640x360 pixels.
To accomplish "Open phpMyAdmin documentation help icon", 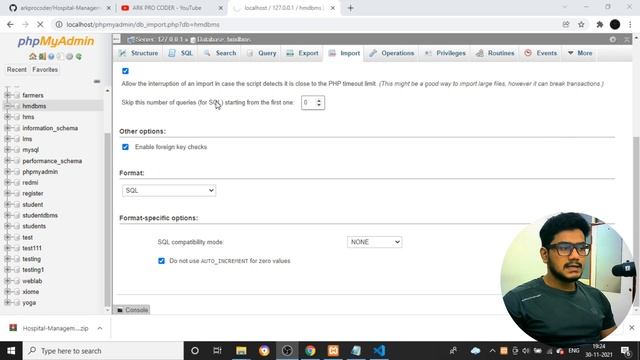I will click(x=51, y=56).
